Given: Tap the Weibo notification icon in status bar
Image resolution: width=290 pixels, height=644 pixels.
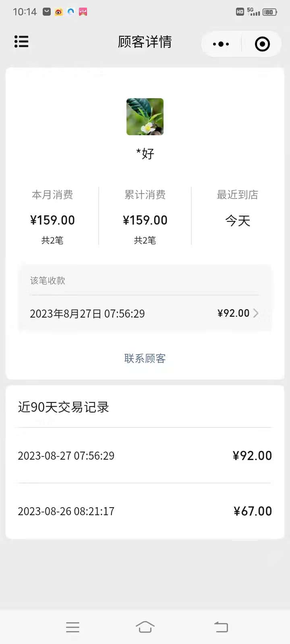Looking at the screenshot, I should pos(59,12).
